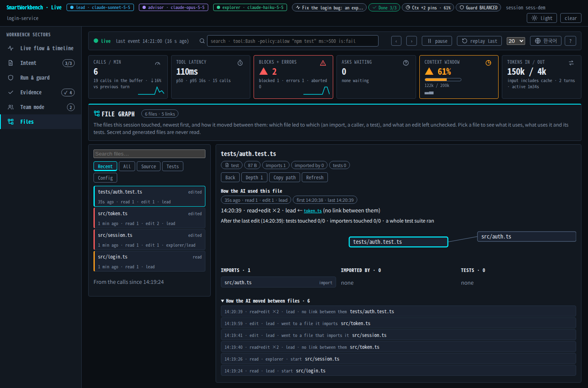Select the Tests filter tab
Image resolution: width=588 pixels, height=388 pixels.
(x=173, y=166)
